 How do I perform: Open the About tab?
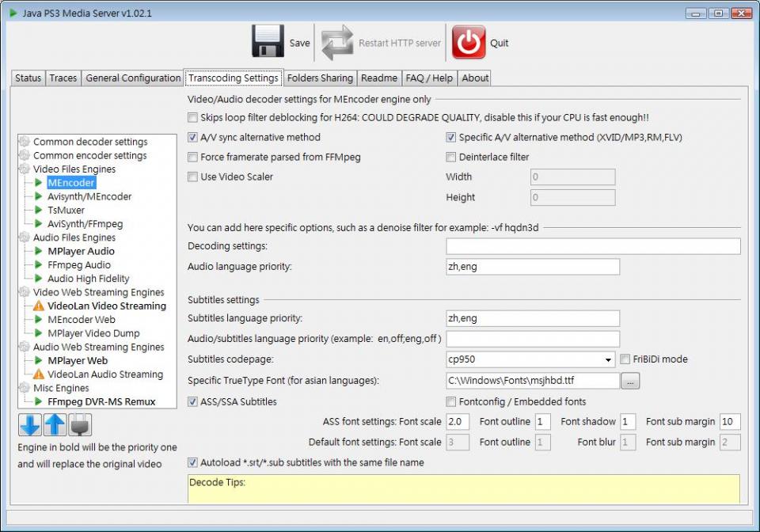(475, 78)
